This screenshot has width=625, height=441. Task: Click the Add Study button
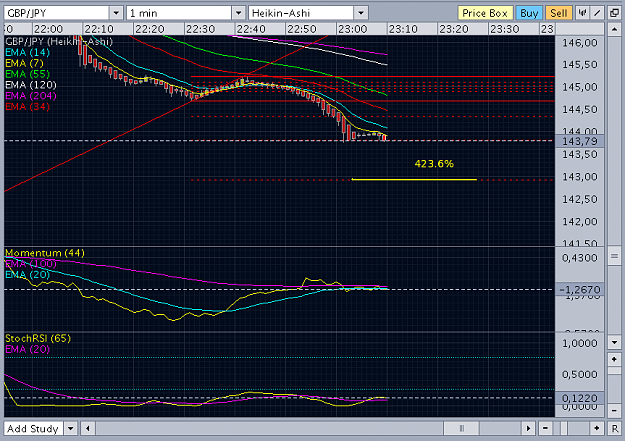click(33, 429)
